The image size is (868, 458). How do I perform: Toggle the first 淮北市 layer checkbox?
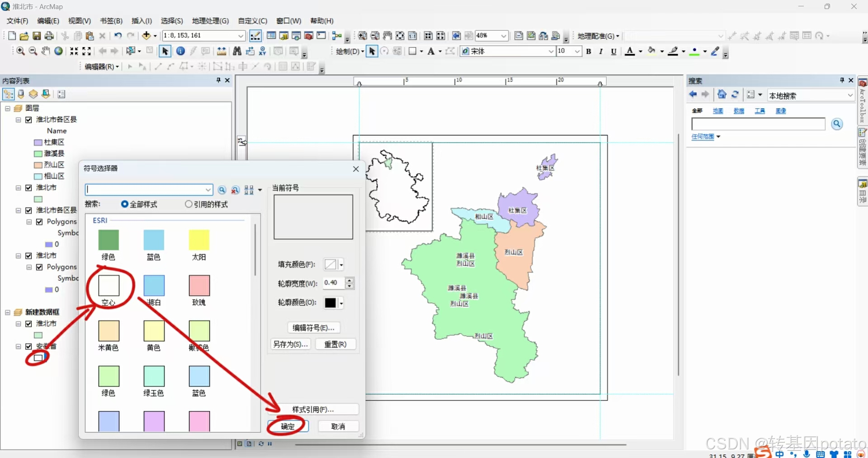pyautogui.click(x=29, y=188)
